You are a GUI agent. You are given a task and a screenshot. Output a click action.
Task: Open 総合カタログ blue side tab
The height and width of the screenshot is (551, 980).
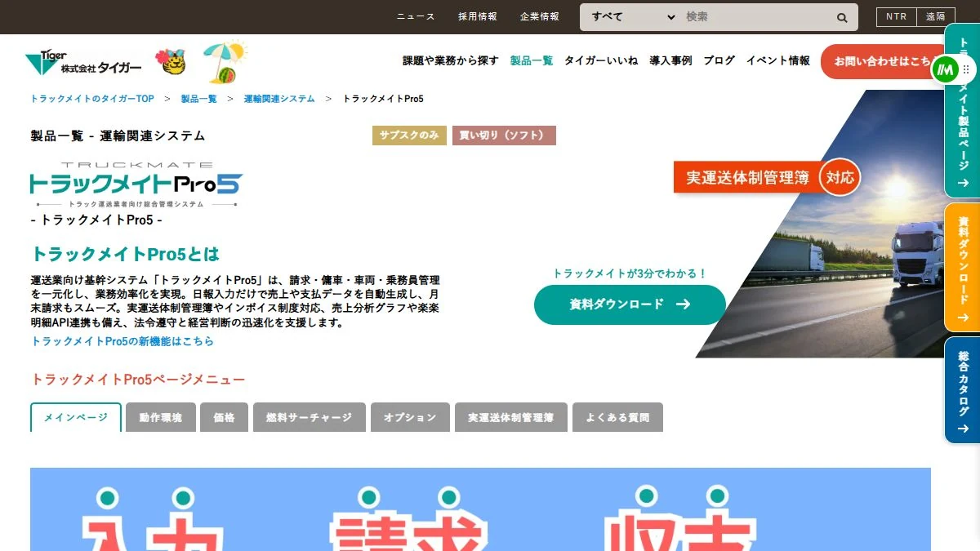point(963,390)
